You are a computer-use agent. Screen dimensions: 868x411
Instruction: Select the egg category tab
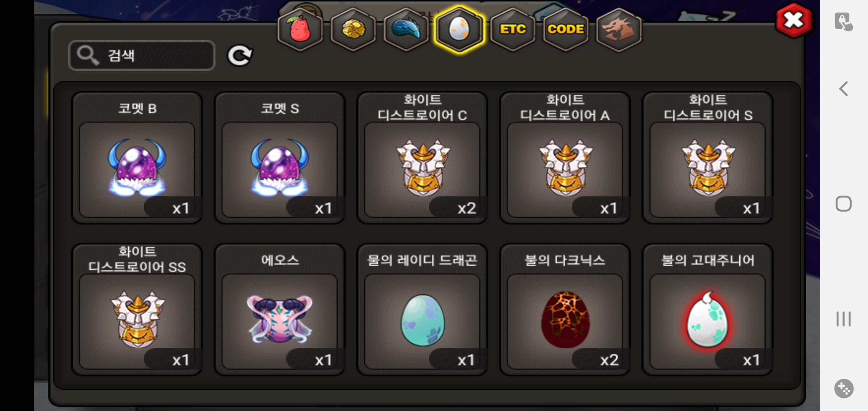tap(460, 30)
